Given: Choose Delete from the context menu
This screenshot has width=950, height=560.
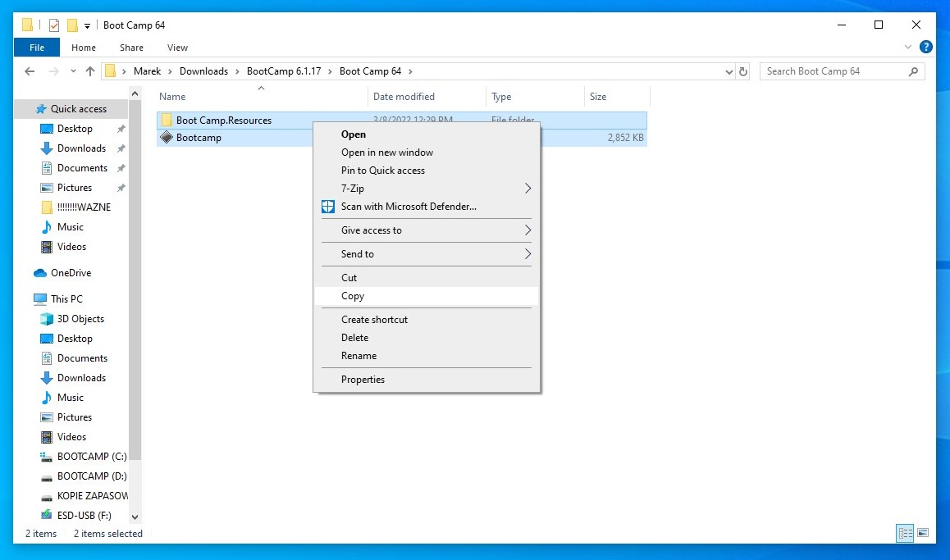Looking at the screenshot, I should 427,338.
